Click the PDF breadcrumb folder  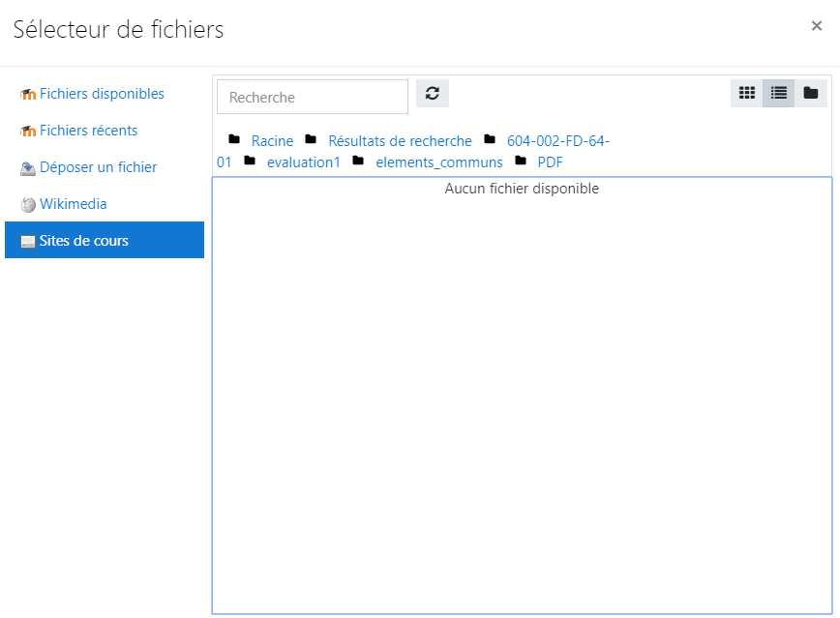click(550, 162)
